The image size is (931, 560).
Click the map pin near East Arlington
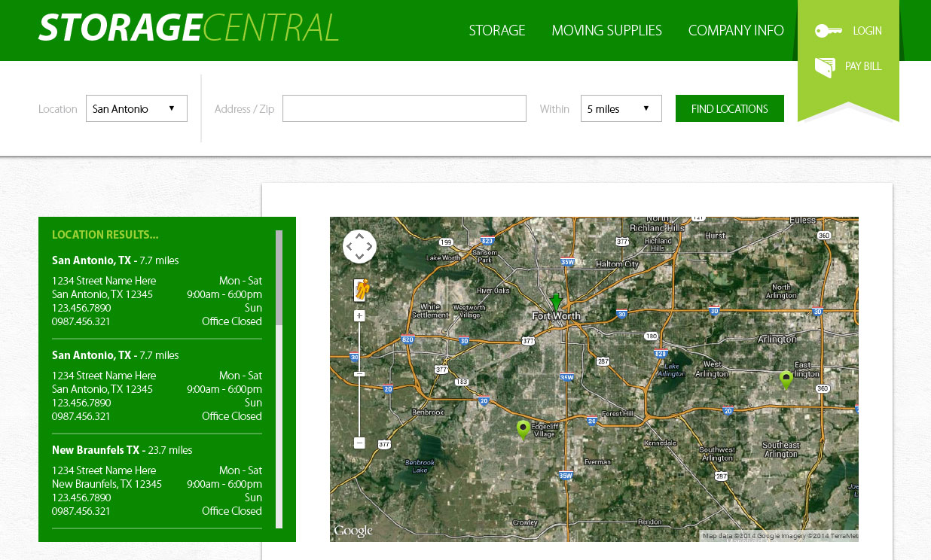coord(786,380)
